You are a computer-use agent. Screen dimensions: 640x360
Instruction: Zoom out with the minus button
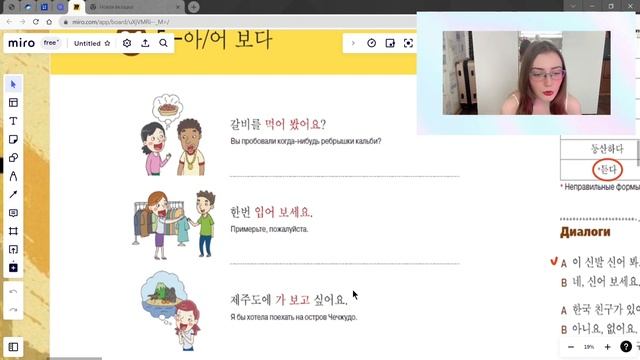(x=571, y=347)
